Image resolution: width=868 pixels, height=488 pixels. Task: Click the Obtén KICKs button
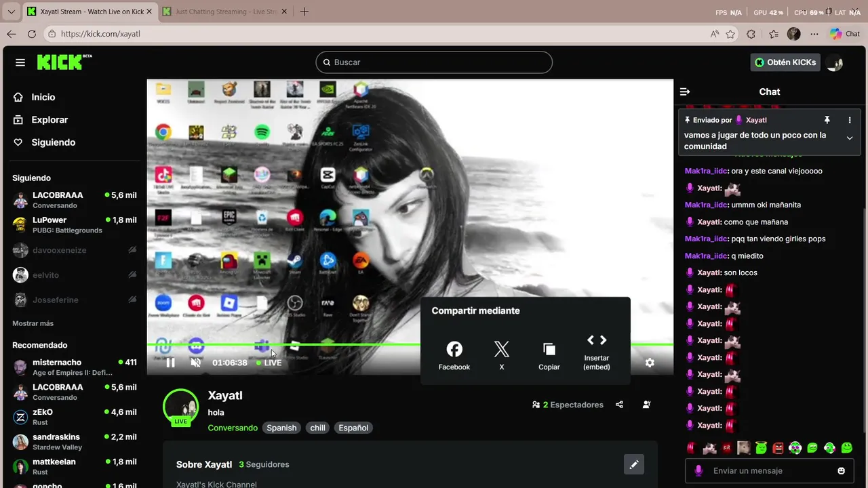(x=785, y=62)
